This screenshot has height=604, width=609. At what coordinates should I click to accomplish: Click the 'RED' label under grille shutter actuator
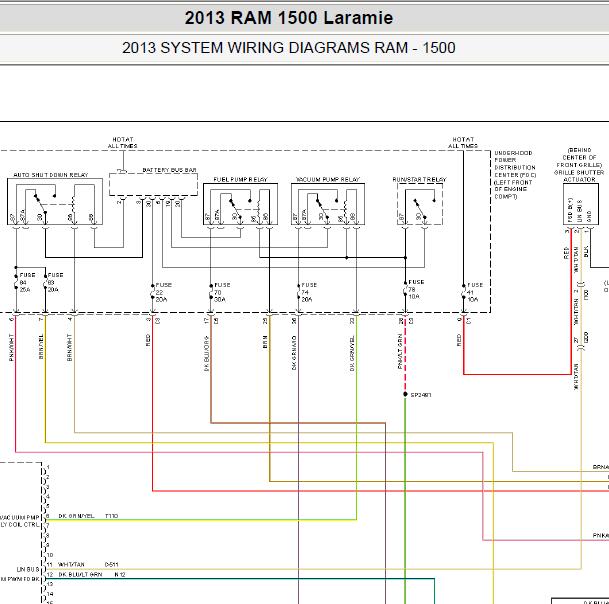[566, 253]
